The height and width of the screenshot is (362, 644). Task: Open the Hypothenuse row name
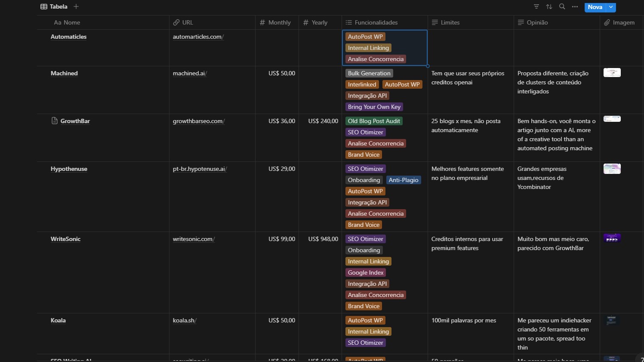69,169
